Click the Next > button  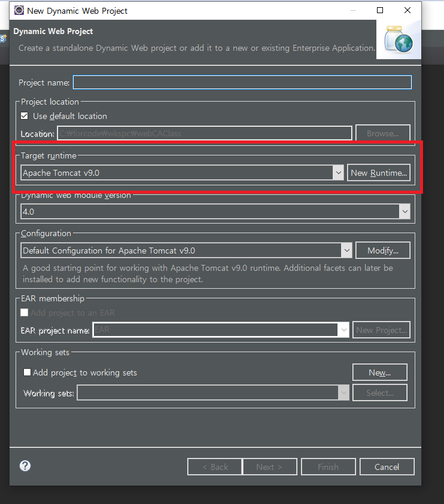(x=270, y=467)
